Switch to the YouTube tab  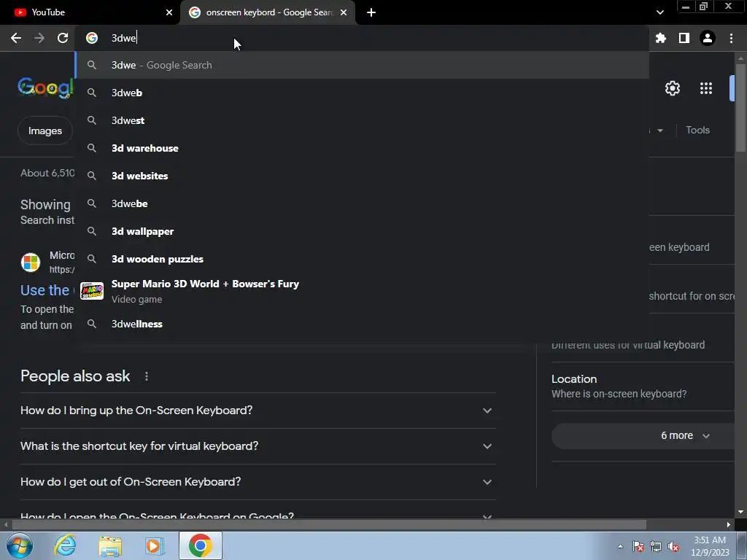click(x=90, y=12)
